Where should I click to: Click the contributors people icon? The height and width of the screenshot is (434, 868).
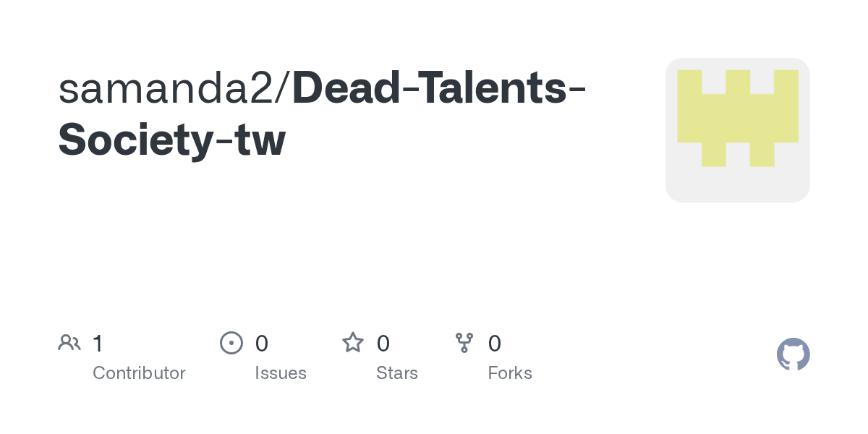(x=69, y=343)
